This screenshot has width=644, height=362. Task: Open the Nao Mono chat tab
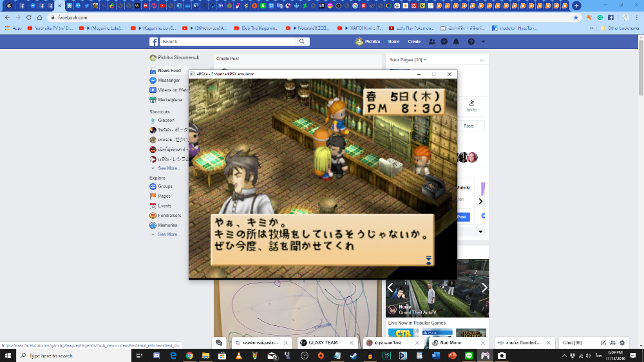(451, 343)
